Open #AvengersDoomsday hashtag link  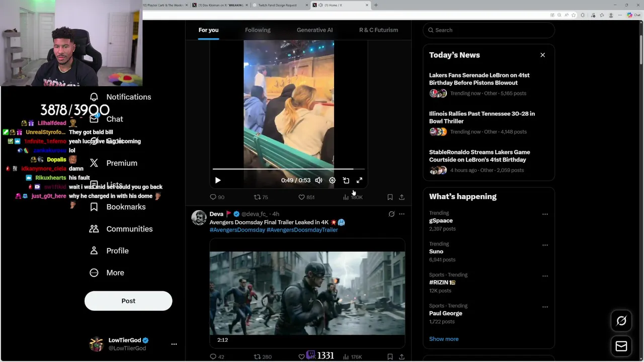point(237,230)
